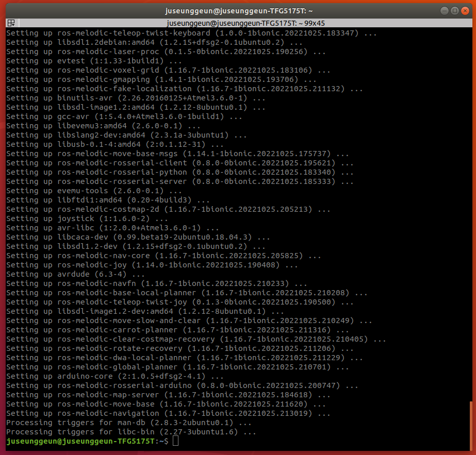Screen dimensions: 476x455
Task: Click the line 'Setting up ros-melodic-joy'
Action: (x=152, y=265)
